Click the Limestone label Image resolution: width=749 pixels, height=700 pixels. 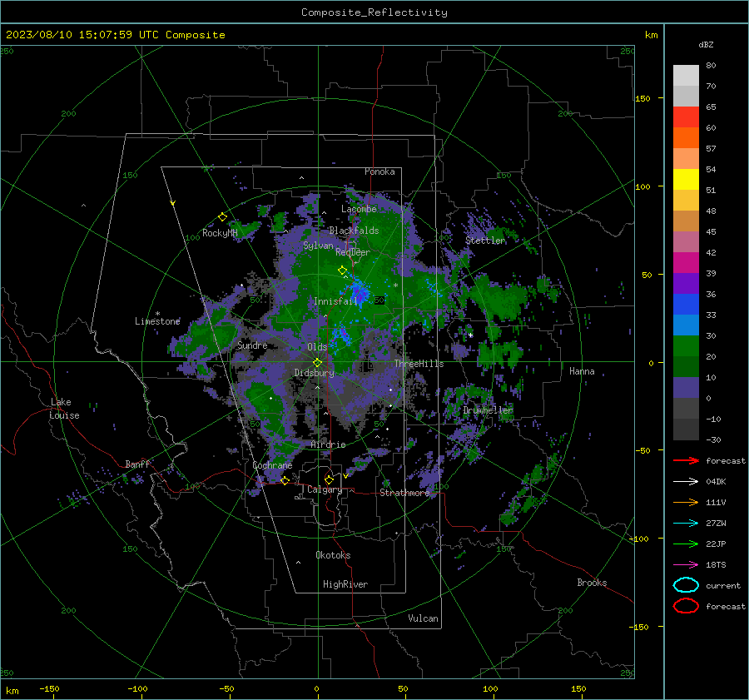point(157,321)
